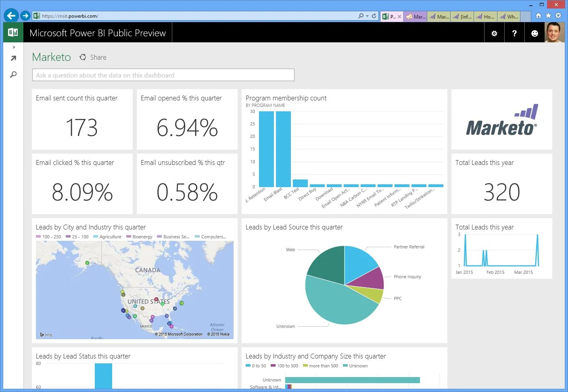
Task: Open the Email sent count tile value 173
Action: 82,128
